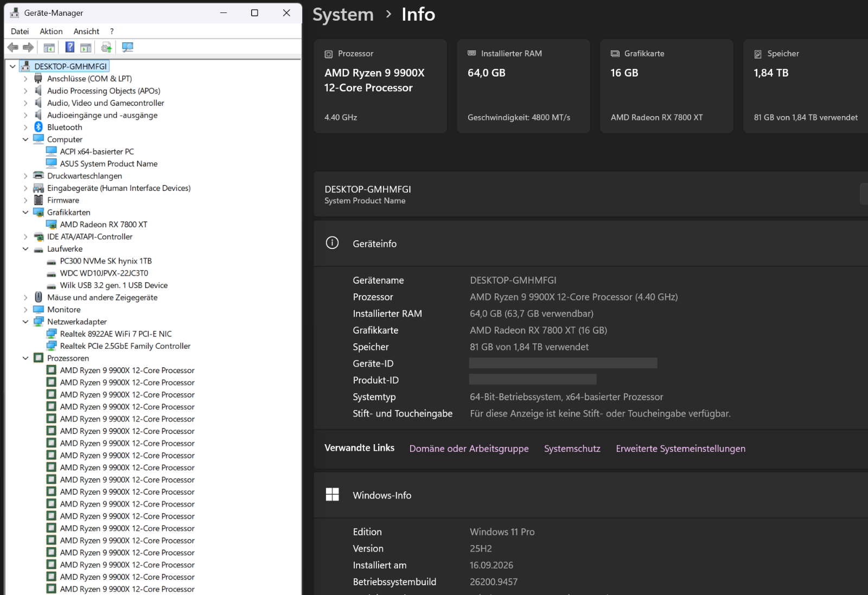The image size is (868, 595).
Task: Click the Windows logo beside Windows-Info
Action: click(332, 495)
